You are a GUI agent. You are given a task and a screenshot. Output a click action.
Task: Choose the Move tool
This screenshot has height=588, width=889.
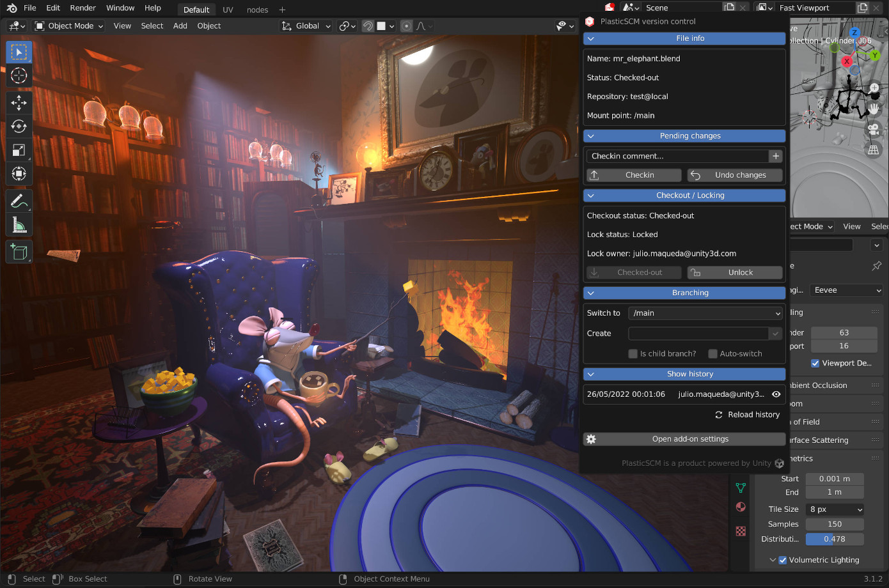(19, 102)
